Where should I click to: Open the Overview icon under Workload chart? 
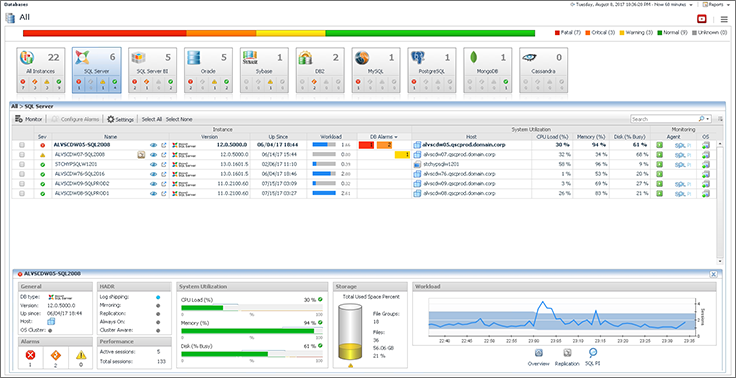(539, 353)
